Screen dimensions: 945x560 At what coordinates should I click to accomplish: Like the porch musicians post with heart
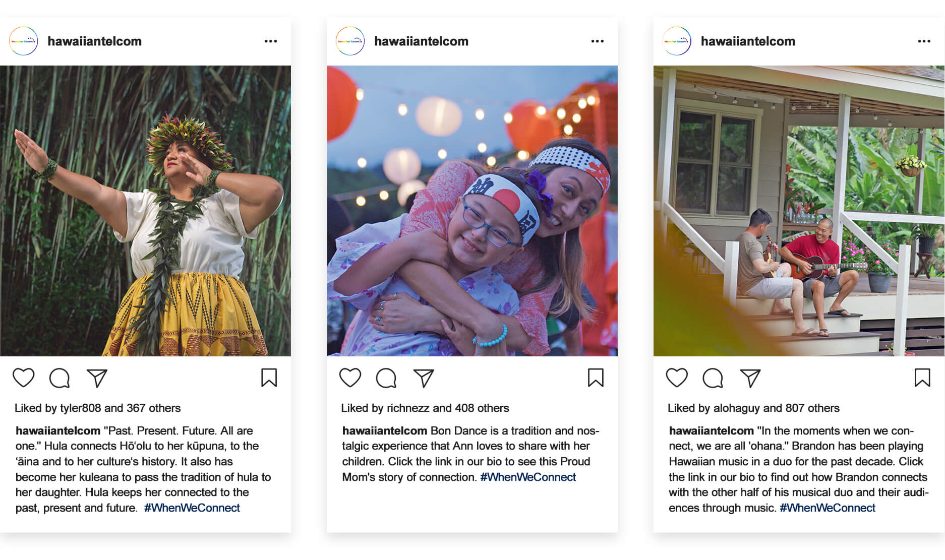(677, 378)
